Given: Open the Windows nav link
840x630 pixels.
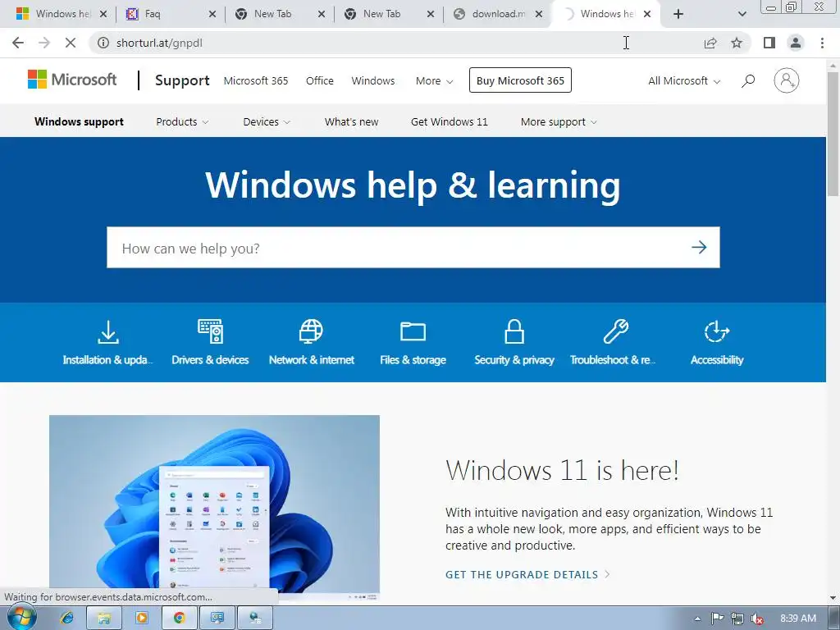Looking at the screenshot, I should tap(373, 81).
